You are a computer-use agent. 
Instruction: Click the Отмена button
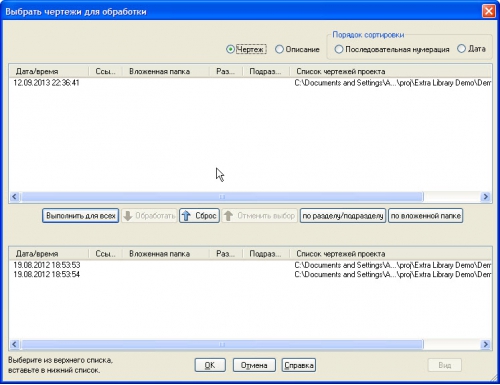[x=254, y=365]
